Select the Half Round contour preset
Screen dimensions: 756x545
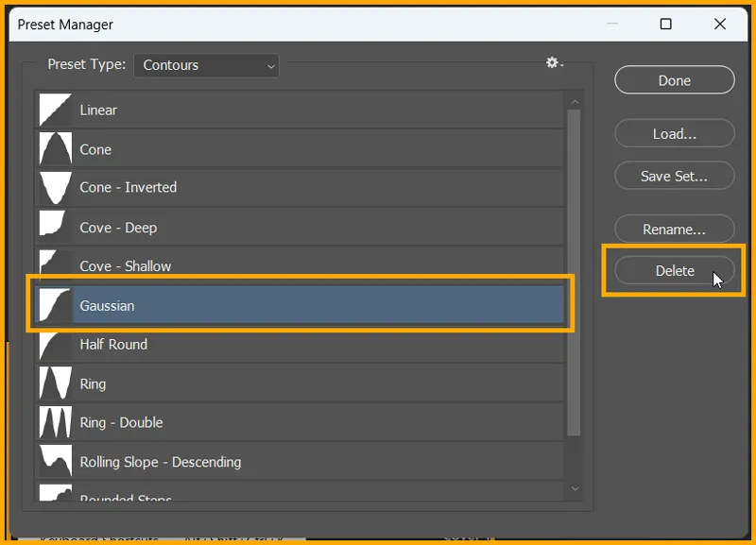54,344
